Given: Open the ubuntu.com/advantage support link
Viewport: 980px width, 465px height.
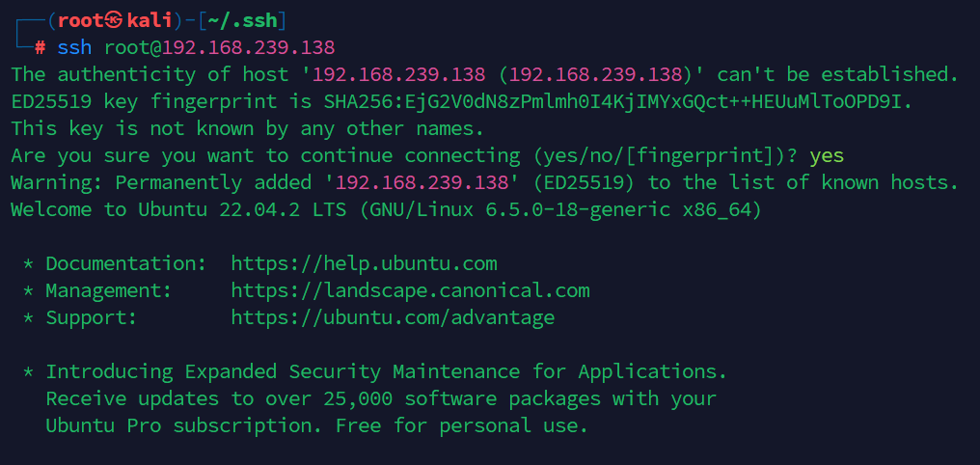Looking at the screenshot, I should point(393,317).
